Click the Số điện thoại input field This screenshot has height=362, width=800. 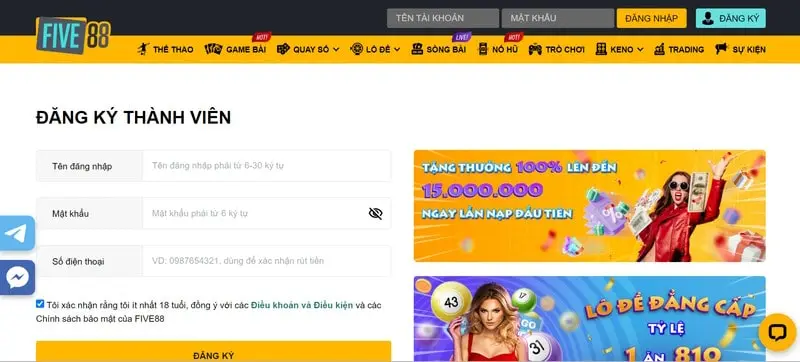[x=267, y=261]
